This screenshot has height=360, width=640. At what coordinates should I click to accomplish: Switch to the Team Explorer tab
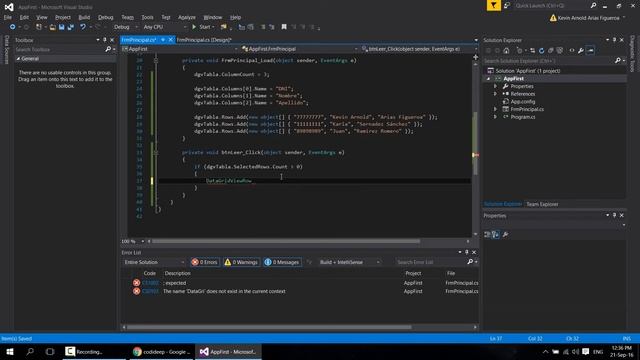coord(542,204)
